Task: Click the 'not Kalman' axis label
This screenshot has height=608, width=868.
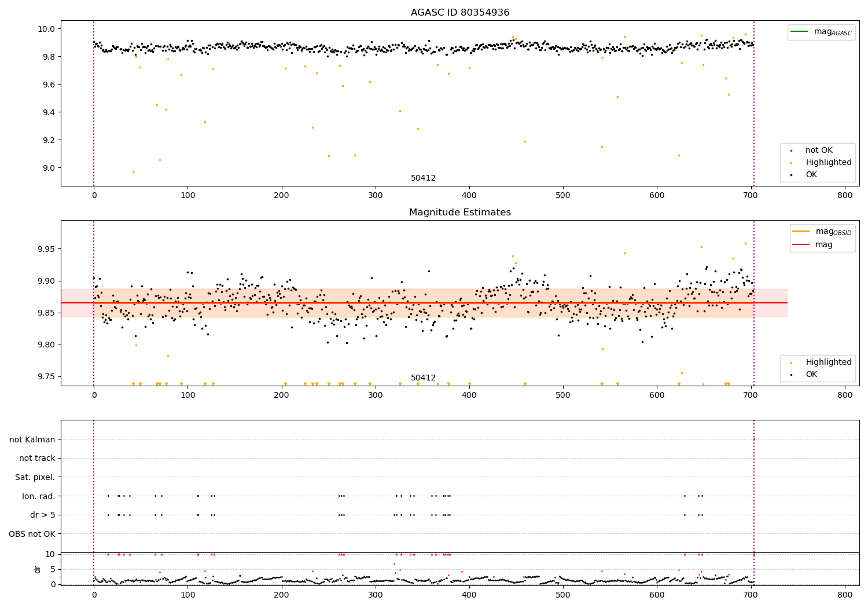Action: [x=32, y=439]
